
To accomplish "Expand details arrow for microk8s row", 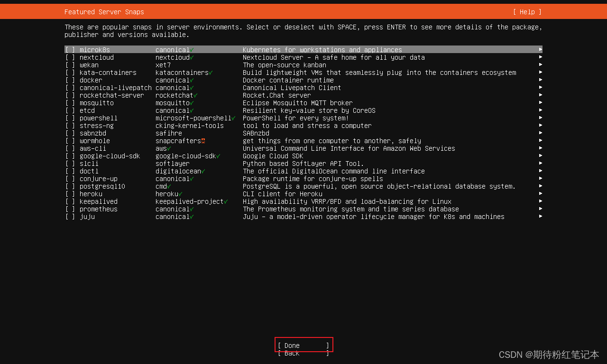I will click(541, 49).
